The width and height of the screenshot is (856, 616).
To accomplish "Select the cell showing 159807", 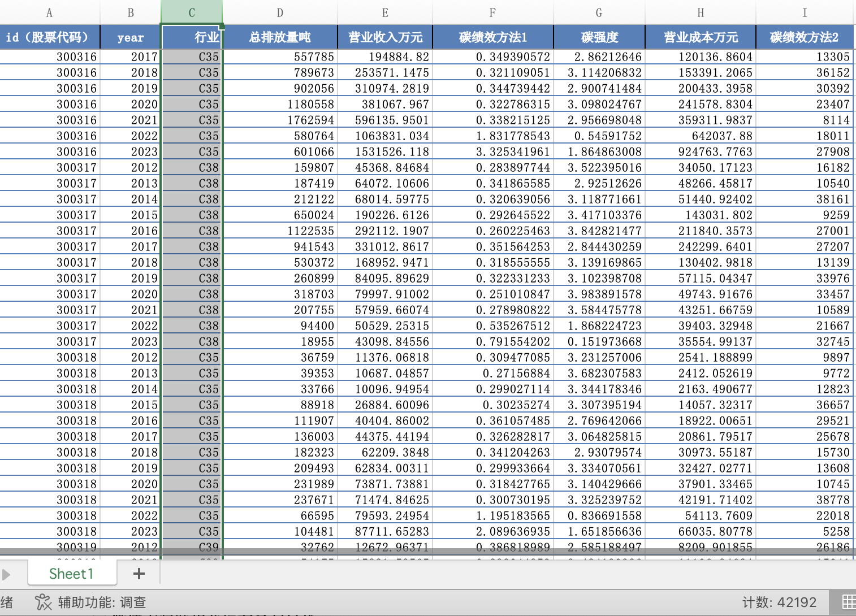I will 280,167.
